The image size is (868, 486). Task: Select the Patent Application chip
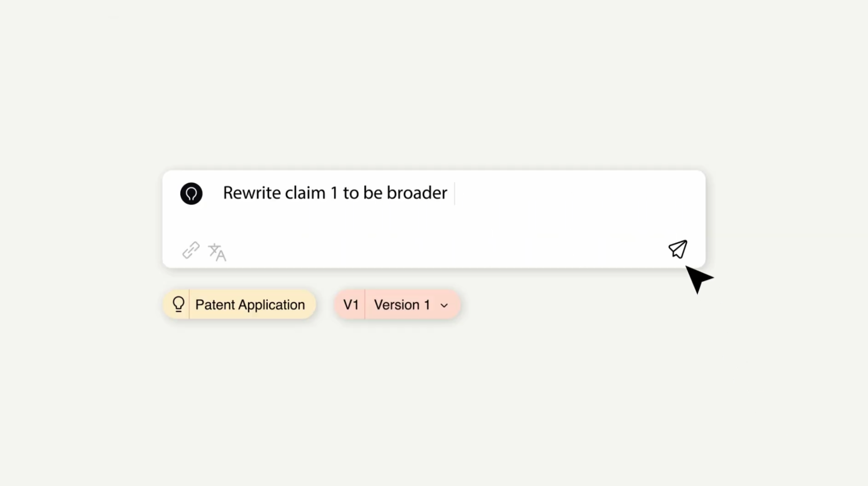239,305
